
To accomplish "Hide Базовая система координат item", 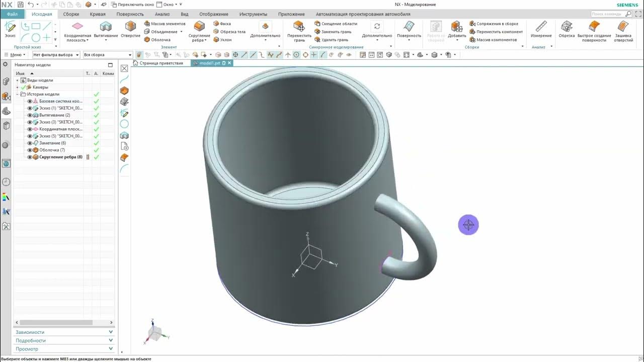I will pyautogui.click(x=30, y=101).
